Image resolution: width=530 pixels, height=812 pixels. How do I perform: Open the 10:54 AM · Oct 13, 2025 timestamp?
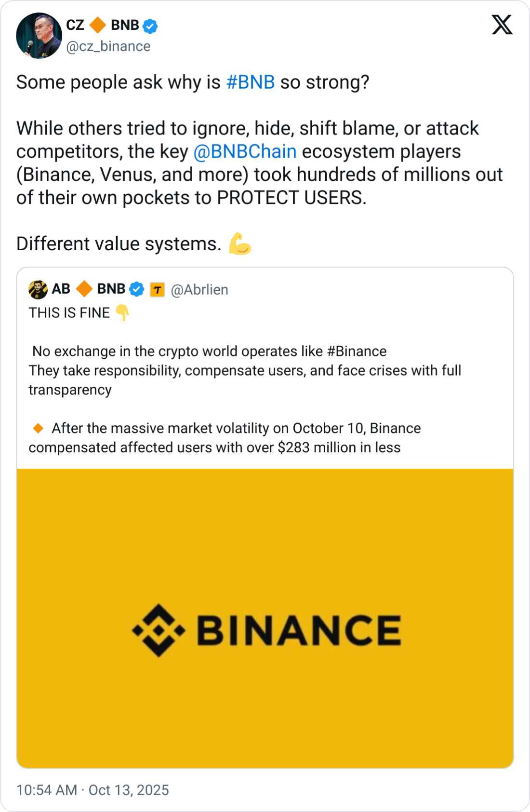93,790
